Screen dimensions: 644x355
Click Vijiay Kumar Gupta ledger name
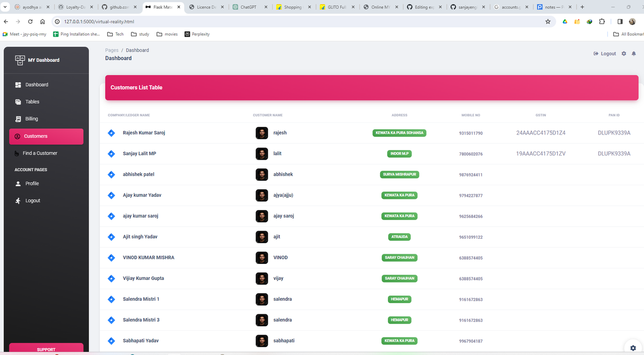[x=143, y=278]
